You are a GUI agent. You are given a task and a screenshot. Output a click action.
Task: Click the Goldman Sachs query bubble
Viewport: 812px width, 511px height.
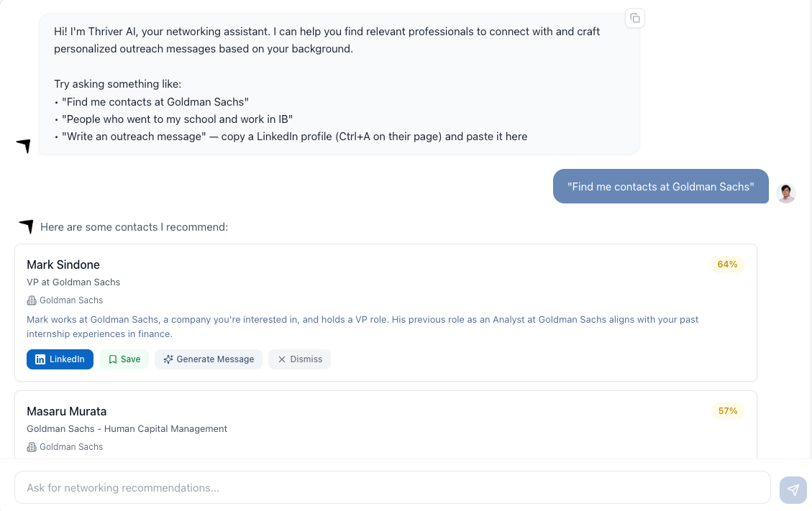tap(660, 186)
